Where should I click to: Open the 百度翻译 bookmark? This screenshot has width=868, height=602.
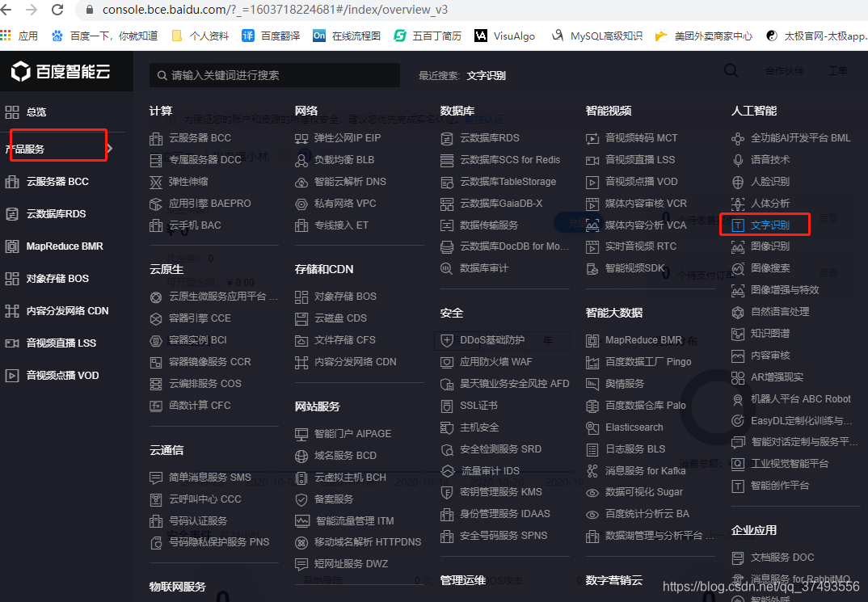tap(271, 36)
